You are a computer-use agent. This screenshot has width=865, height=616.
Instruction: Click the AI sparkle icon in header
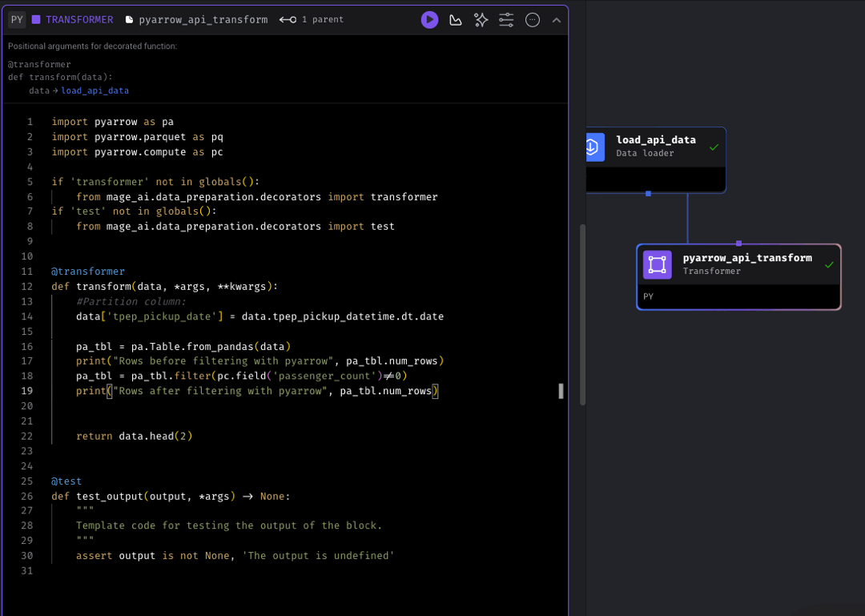481,20
